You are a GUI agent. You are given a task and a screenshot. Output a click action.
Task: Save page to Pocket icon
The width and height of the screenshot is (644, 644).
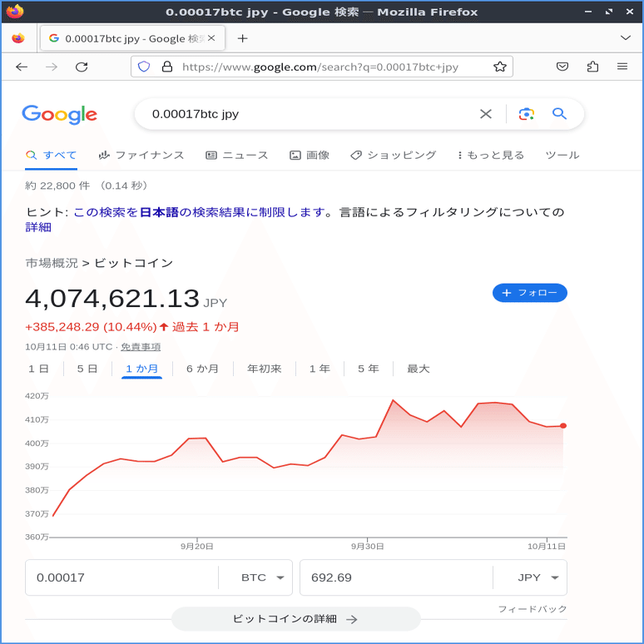click(562, 67)
